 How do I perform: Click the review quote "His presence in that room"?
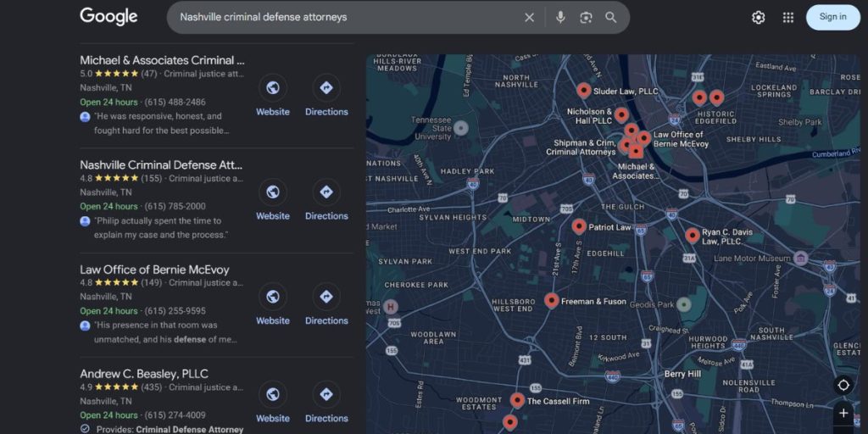[165, 332]
